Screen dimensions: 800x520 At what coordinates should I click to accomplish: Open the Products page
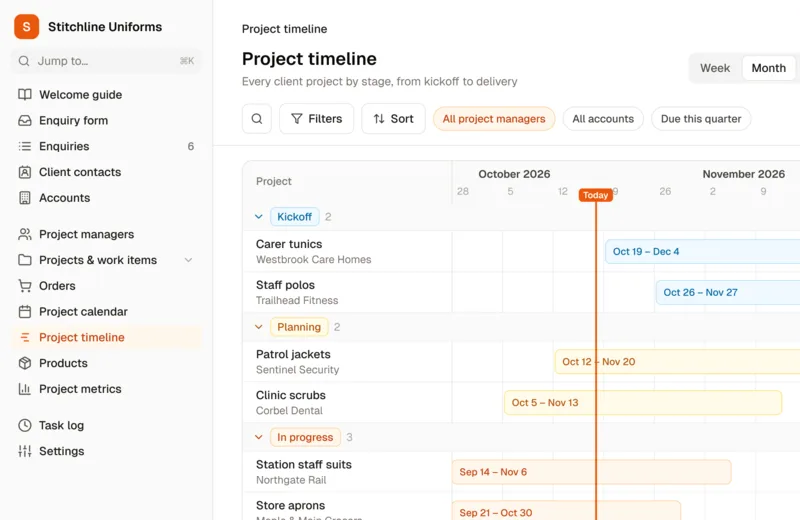pos(107,363)
